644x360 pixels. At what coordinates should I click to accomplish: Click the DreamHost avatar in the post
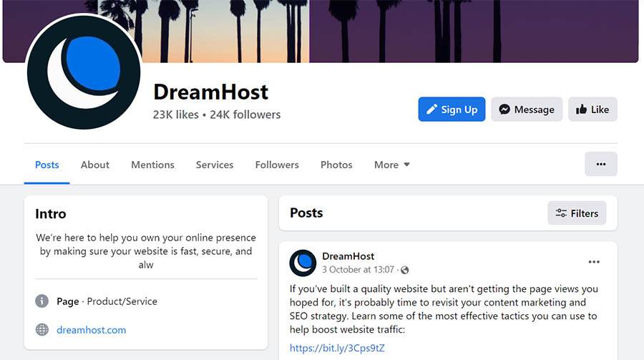click(x=303, y=263)
